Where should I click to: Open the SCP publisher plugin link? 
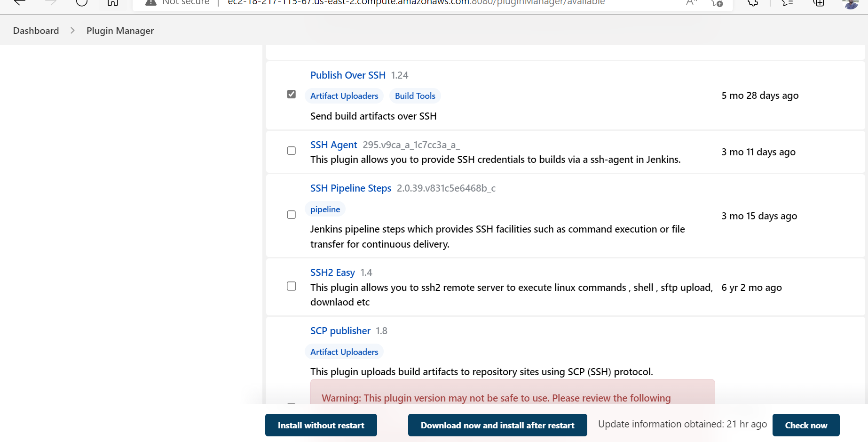click(340, 330)
